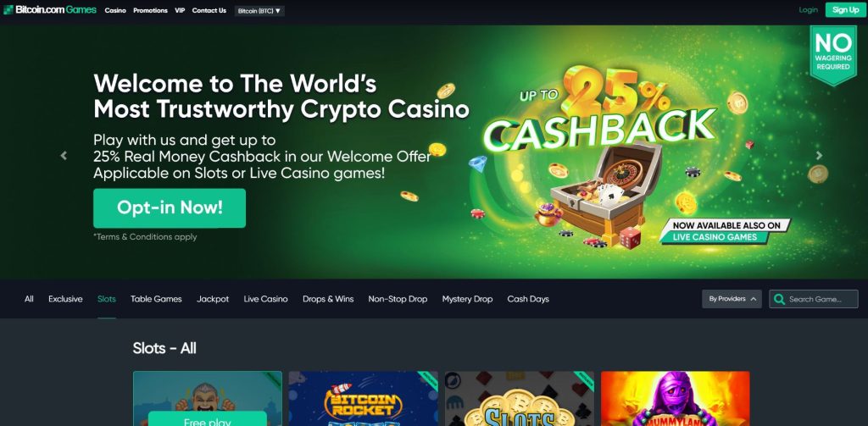Click the Opt-in Now! button
The height and width of the screenshot is (426, 868).
click(170, 208)
